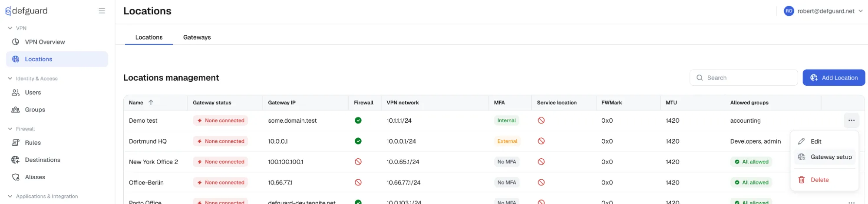Open VPN Overview pie chart icon
The image size is (868, 204).
point(16,42)
